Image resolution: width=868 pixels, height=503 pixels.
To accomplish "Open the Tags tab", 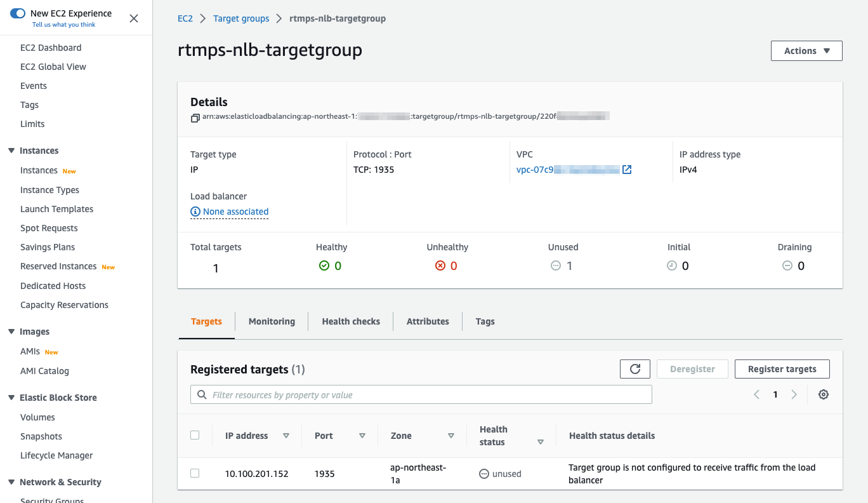I will point(485,321).
